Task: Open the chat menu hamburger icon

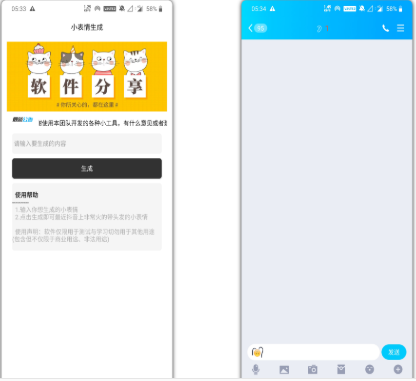Action: click(x=401, y=28)
